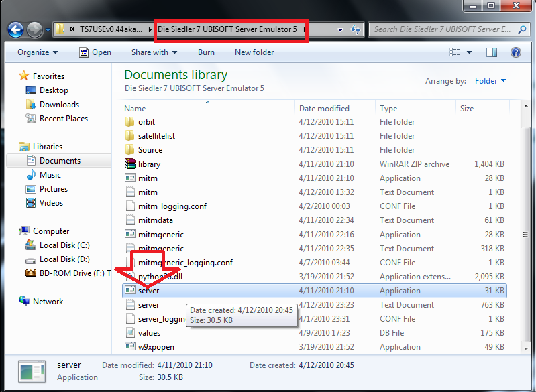Open the change view dropdown arrow
Screen dimensions: 536x392
point(470,52)
